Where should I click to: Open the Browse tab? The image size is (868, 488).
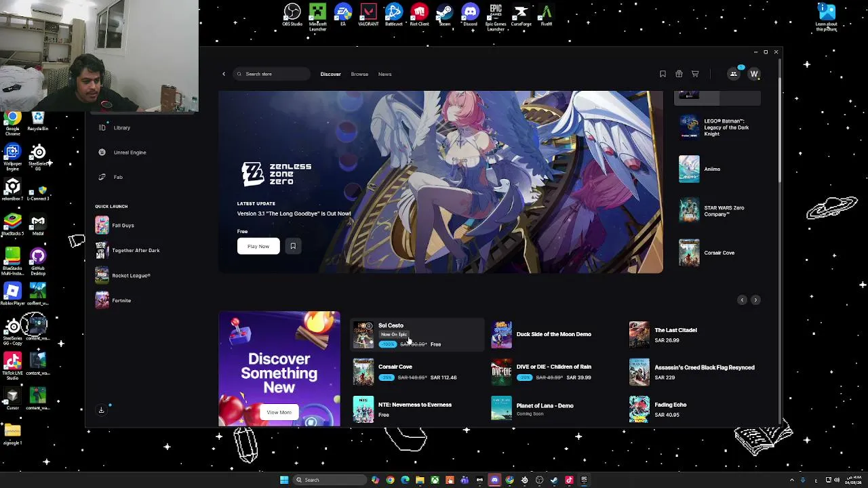pos(359,74)
